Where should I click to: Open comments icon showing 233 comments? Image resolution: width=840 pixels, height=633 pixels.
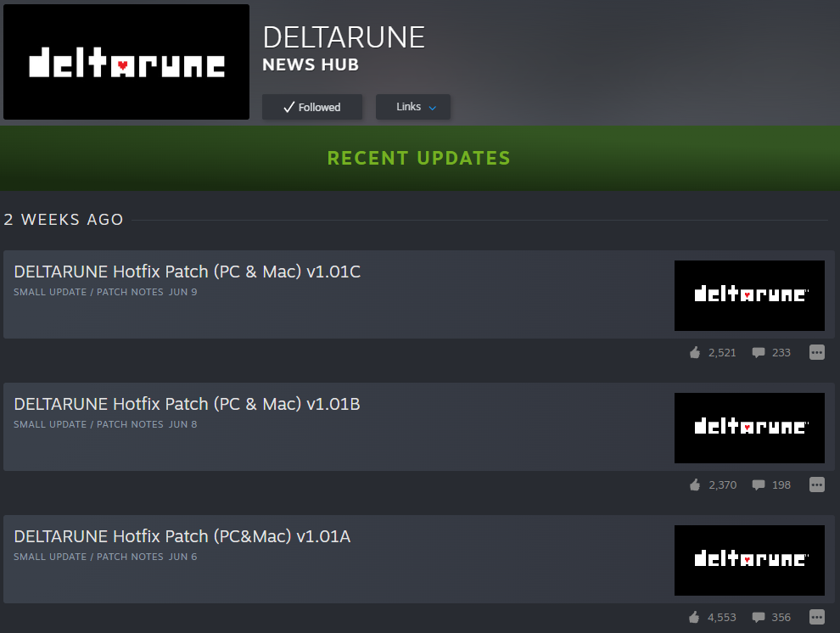pos(758,352)
